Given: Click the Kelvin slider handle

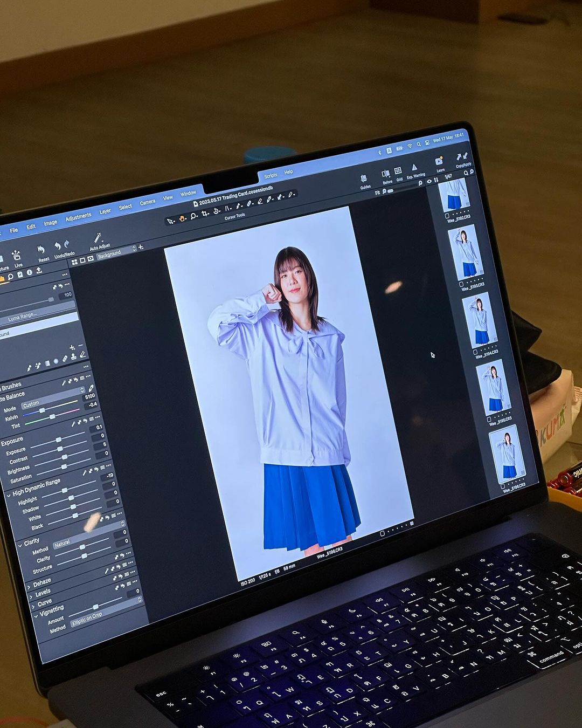Looking at the screenshot, I should [x=43, y=411].
